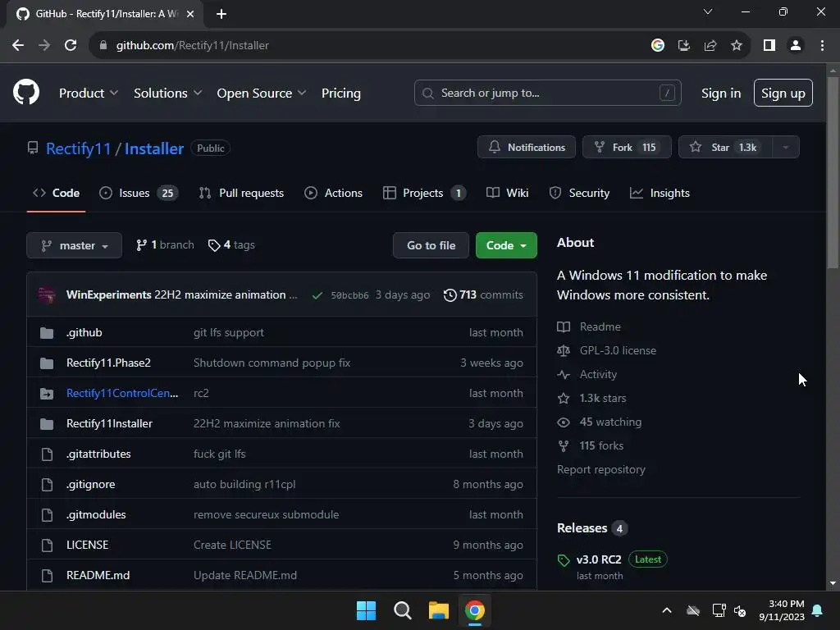This screenshot has width=840, height=630.
Task: Open the Rectify11.Phase2 folder
Action: point(109,363)
